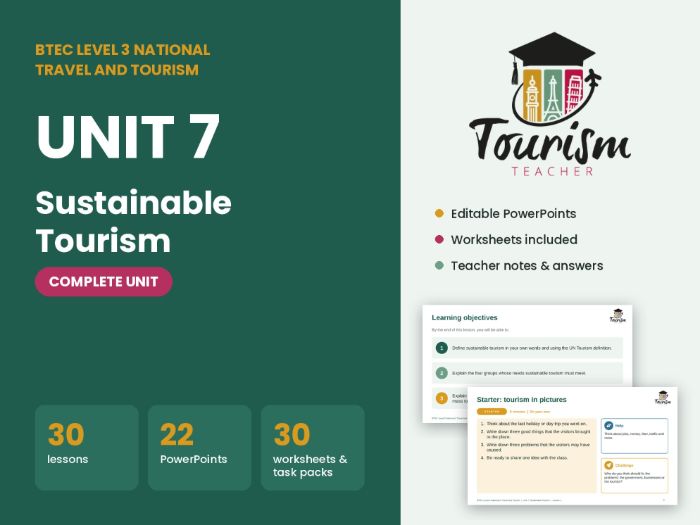The image size is (700, 525).
Task: Click the small logo on the Learning objectives slide
Action: pyautogui.click(x=618, y=316)
